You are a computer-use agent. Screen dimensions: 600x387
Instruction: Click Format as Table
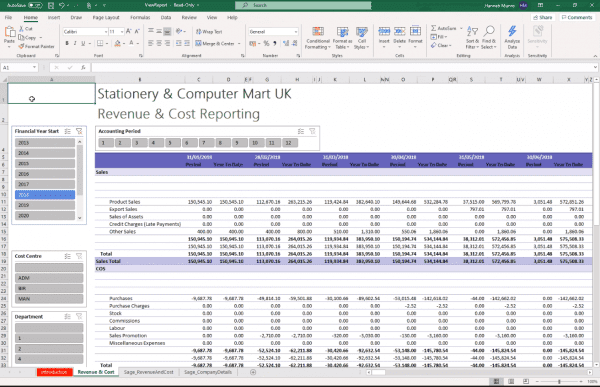[x=342, y=38]
